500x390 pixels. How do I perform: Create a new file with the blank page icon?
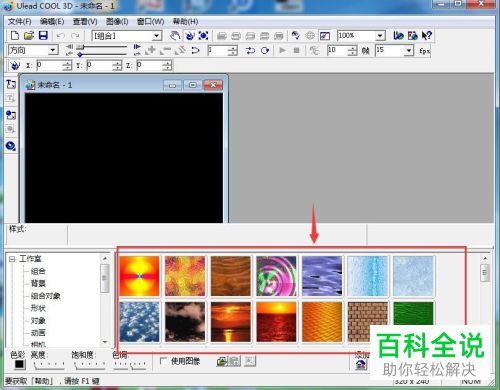click(15, 35)
